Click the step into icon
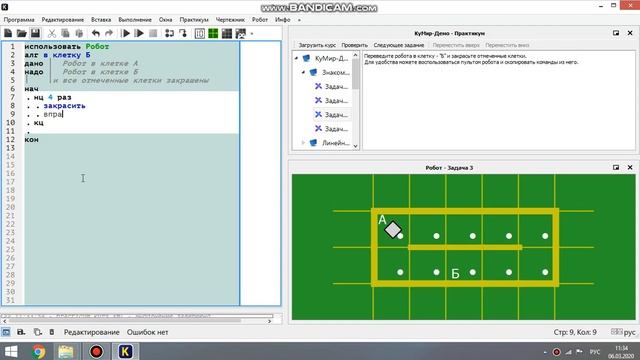Screen dimensions: 640x360 [183, 33]
